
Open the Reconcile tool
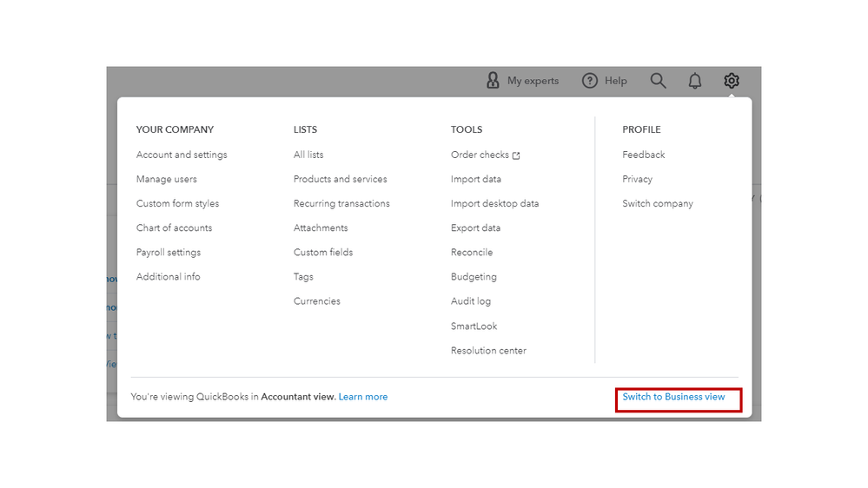click(472, 252)
